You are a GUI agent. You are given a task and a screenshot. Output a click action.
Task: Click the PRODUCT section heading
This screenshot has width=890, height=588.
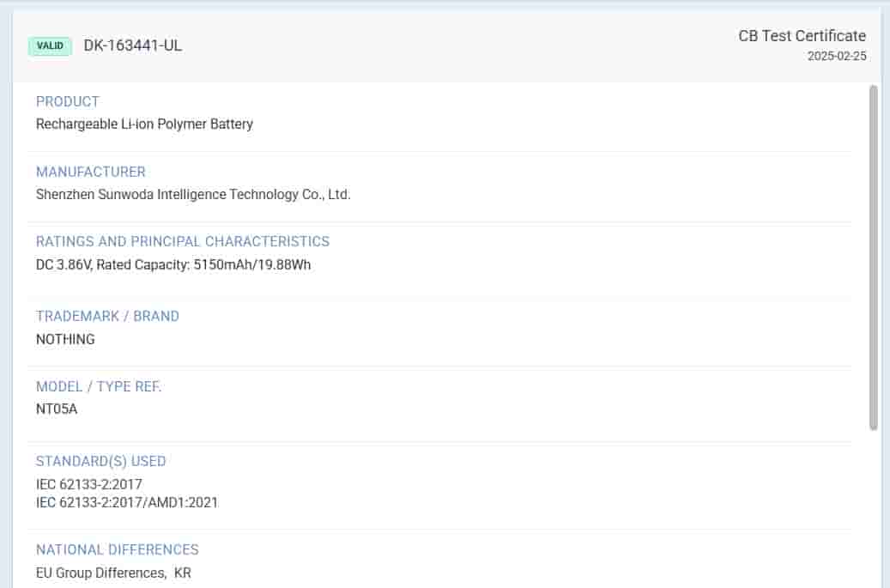[68, 101]
